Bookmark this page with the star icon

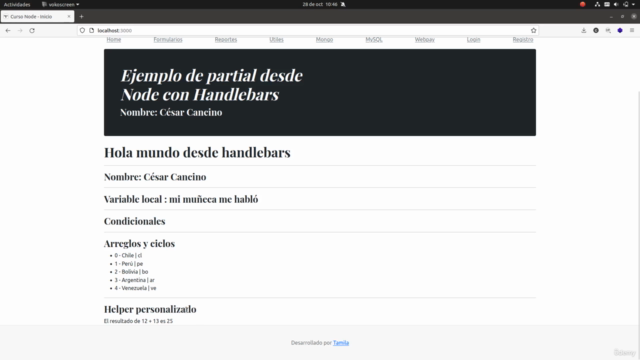click(x=533, y=31)
